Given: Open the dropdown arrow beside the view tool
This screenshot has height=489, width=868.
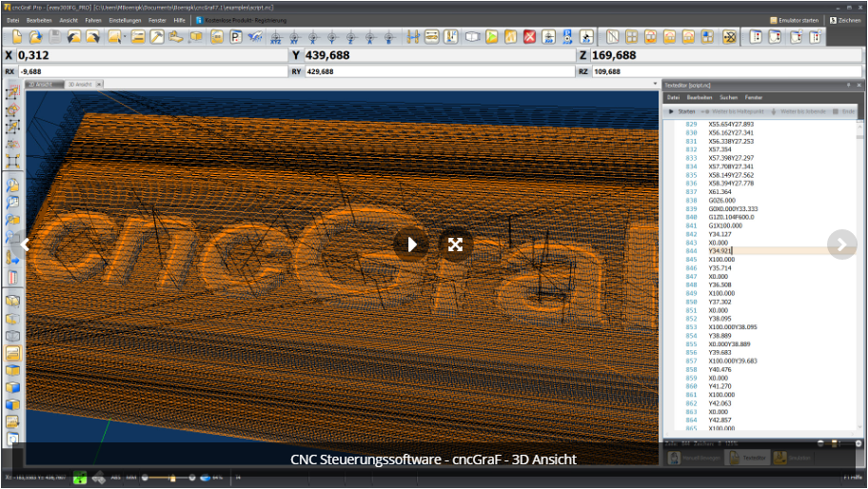Looking at the screenshot, I should [125, 37].
